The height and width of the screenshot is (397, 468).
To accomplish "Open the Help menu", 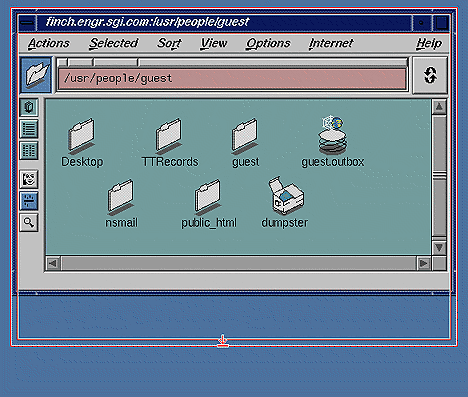I will pyautogui.click(x=429, y=43).
